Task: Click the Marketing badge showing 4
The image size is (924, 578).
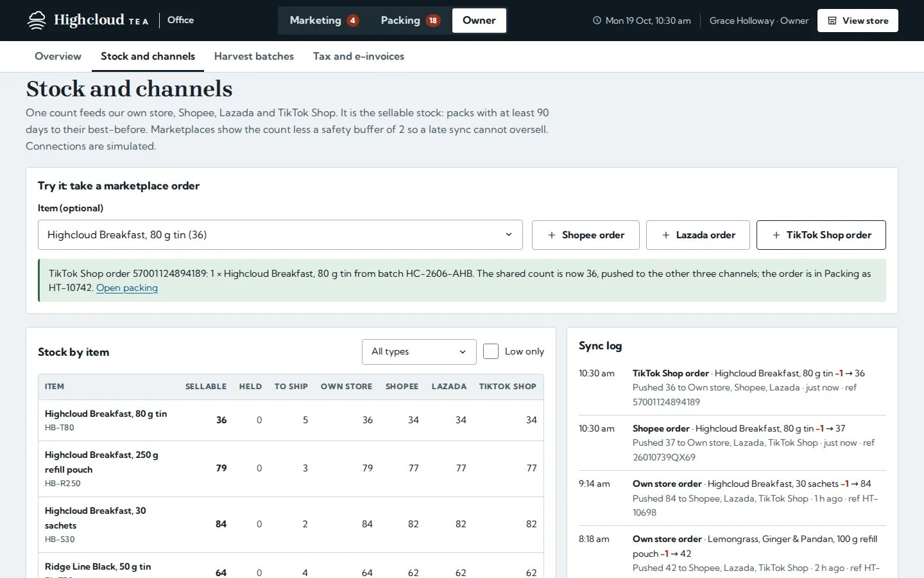Action: pos(353,21)
